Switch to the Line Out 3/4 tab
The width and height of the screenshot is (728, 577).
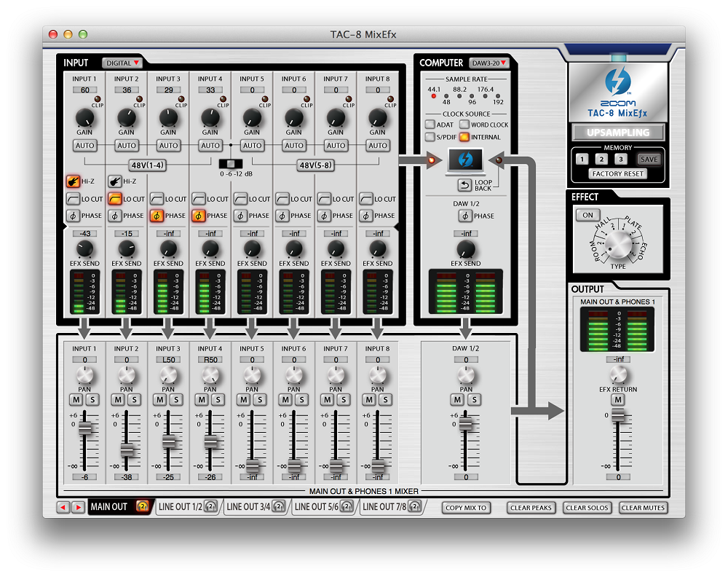248,507
